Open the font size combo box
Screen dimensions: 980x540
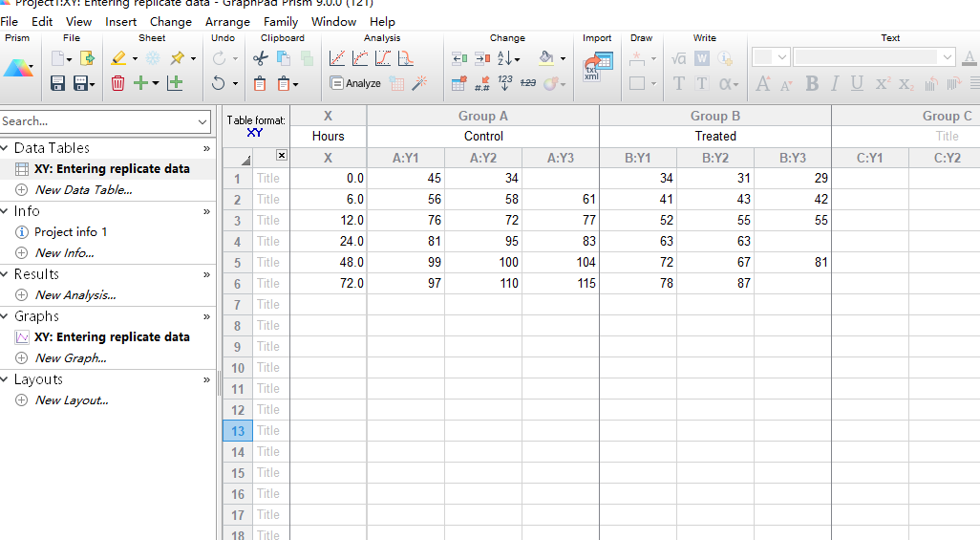[771, 57]
